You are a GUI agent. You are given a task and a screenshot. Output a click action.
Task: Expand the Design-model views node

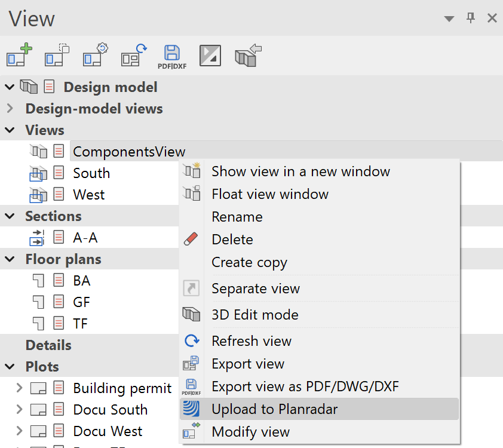[9, 109]
